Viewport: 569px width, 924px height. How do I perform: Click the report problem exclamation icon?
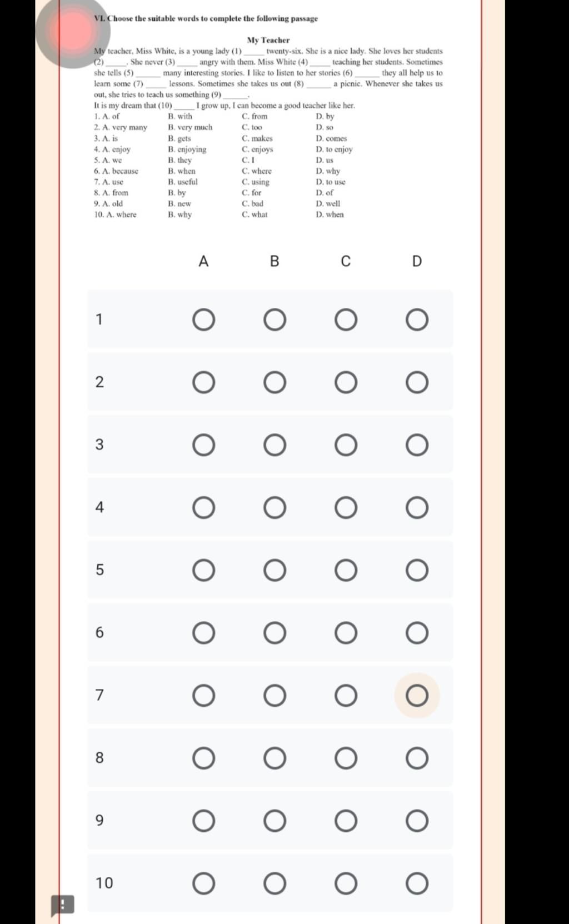coord(62,905)
